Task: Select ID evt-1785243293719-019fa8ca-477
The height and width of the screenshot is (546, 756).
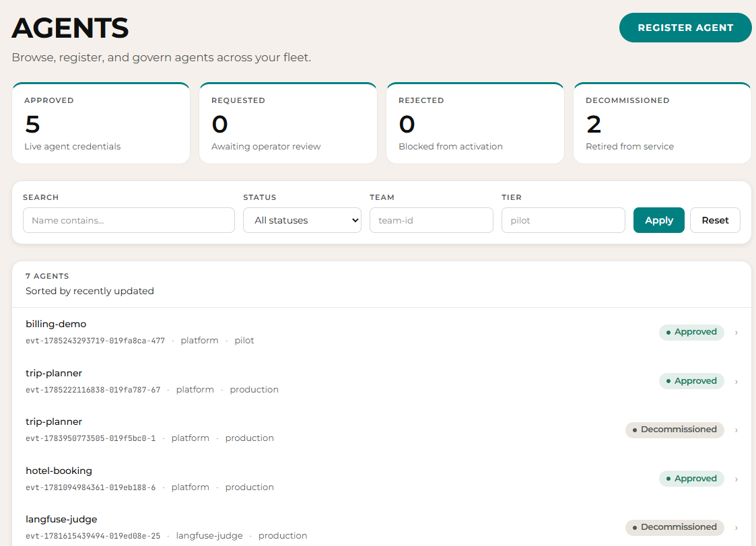Action: point(96,341)
